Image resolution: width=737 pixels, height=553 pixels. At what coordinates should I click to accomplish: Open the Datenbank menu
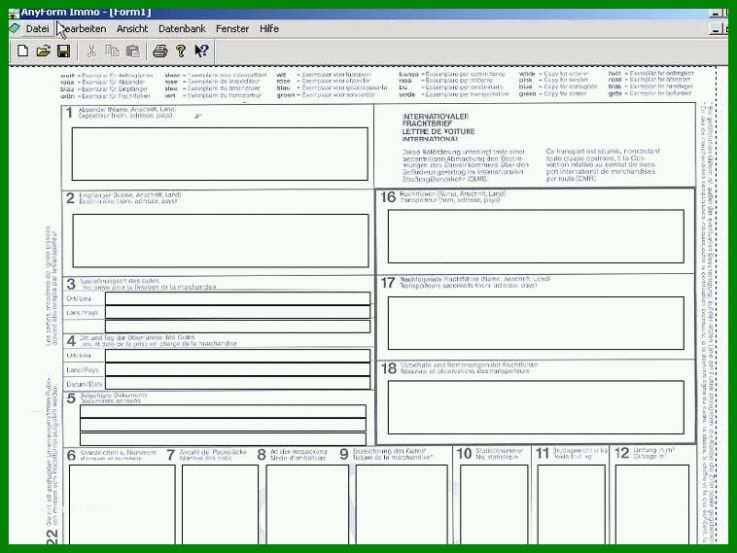pyautogui.click(x=182, y=29)
